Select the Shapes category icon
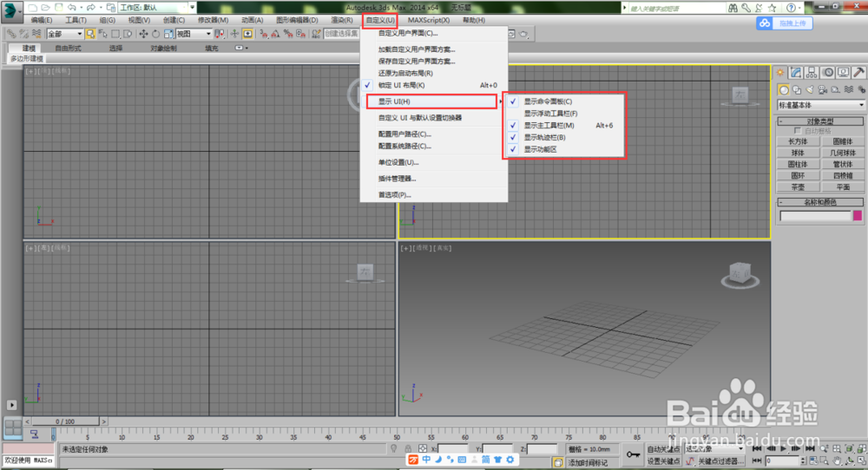 (797, 89)
